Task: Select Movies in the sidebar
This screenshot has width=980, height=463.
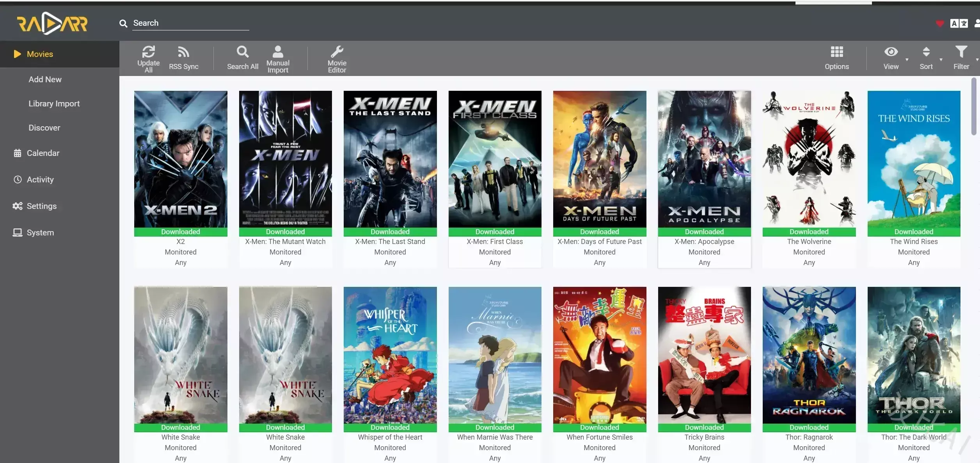Action: pyautogui.click(x=60, y=54)
